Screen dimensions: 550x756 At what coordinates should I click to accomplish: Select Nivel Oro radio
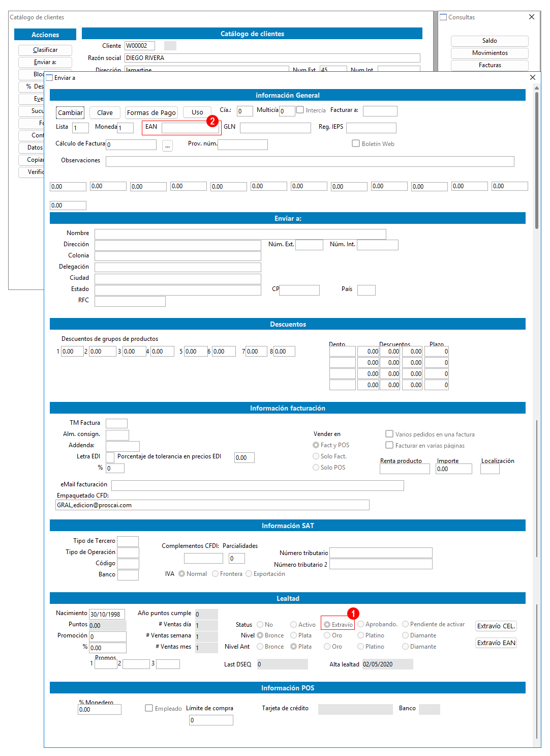327,635
